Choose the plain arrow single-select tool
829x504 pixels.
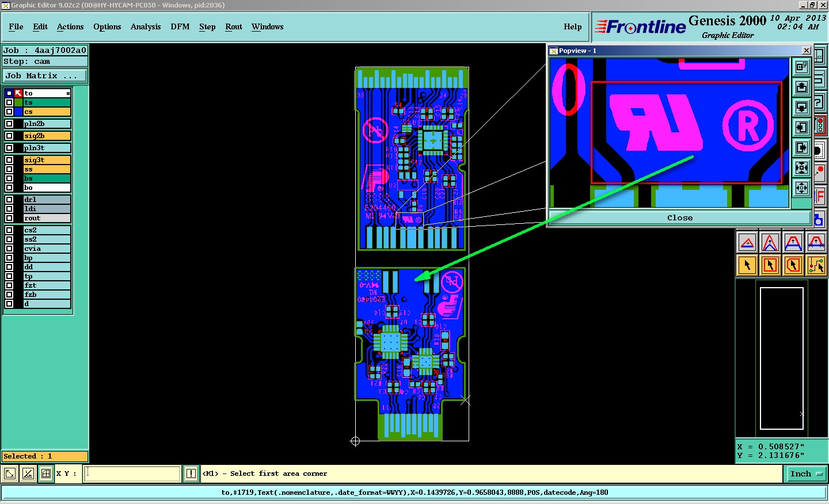pyautogui.click(x=747, y=265)
